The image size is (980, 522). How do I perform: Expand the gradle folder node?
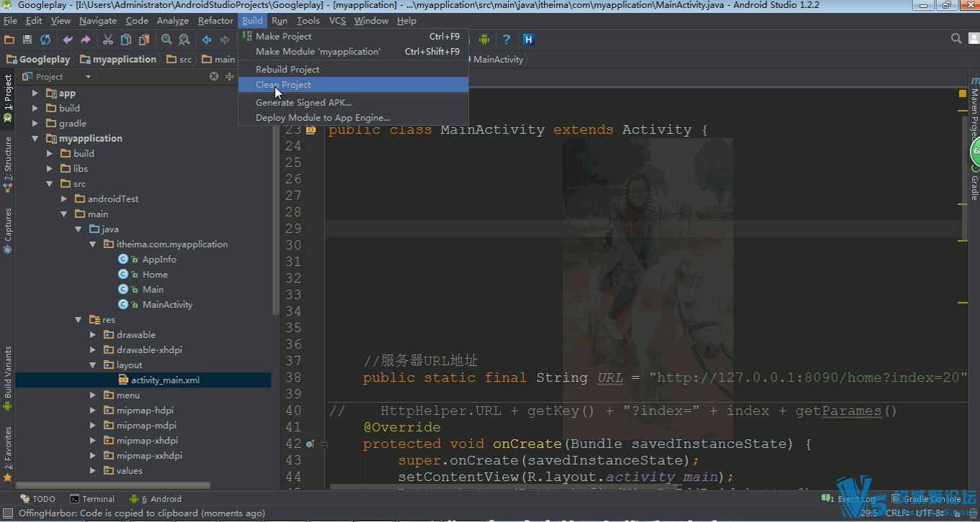pos(35,124)
